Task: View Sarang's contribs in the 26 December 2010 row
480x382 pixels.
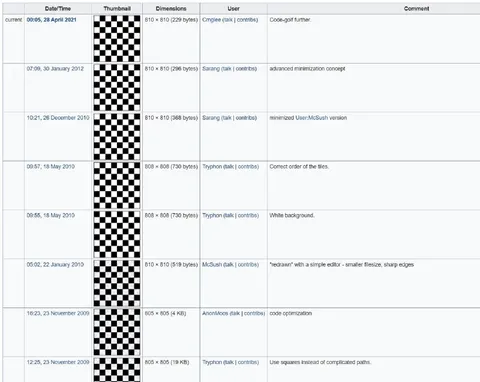Action: [x=245, y=118]
